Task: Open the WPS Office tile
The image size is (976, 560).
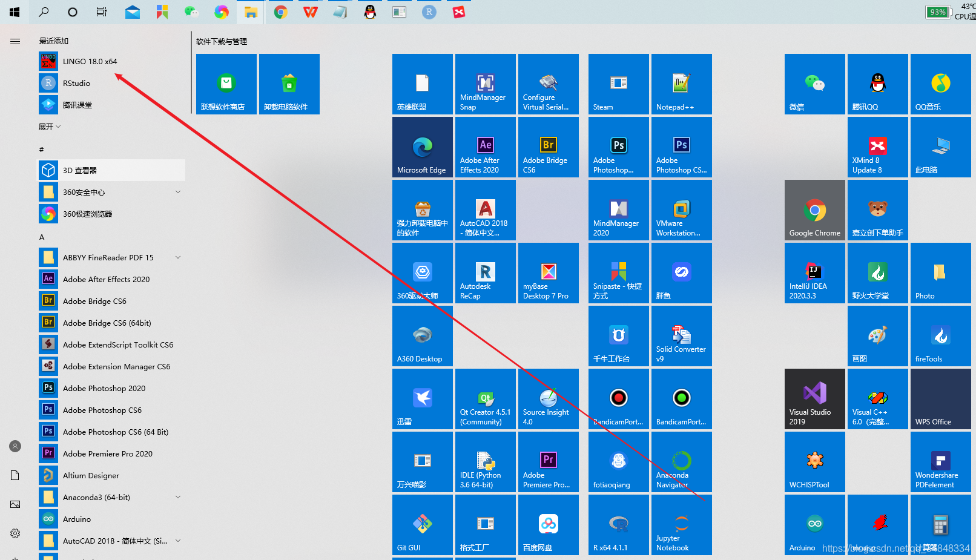Action: click(941, 399)
